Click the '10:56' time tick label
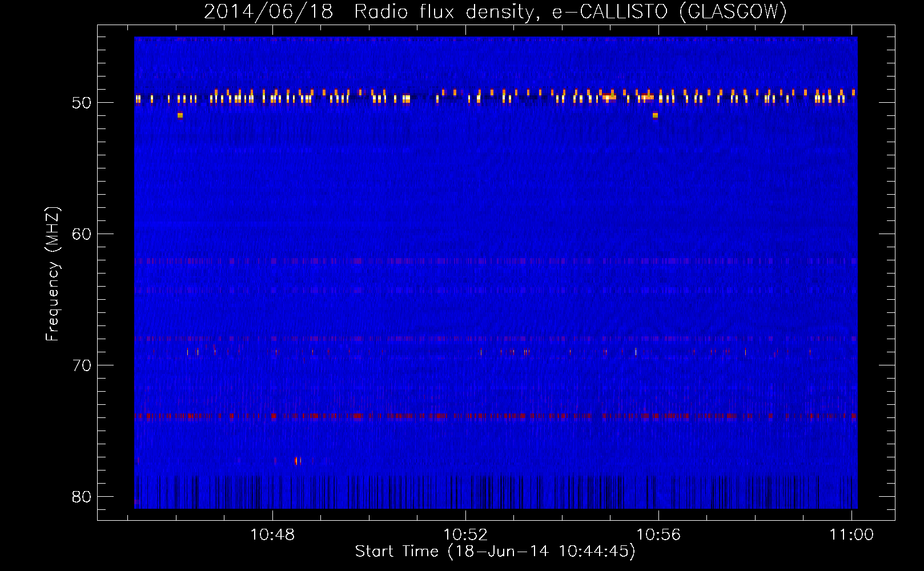The width and height of the screenshot is (924, 571). click(658, 535)
